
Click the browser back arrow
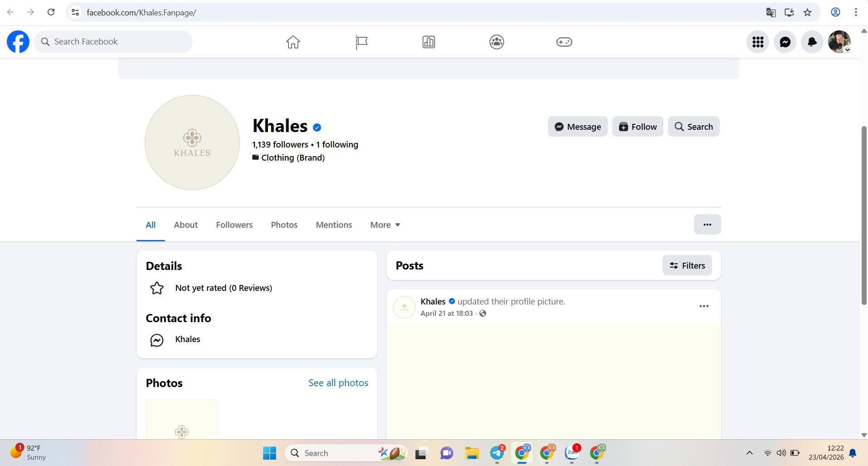(x=10, y=12)
